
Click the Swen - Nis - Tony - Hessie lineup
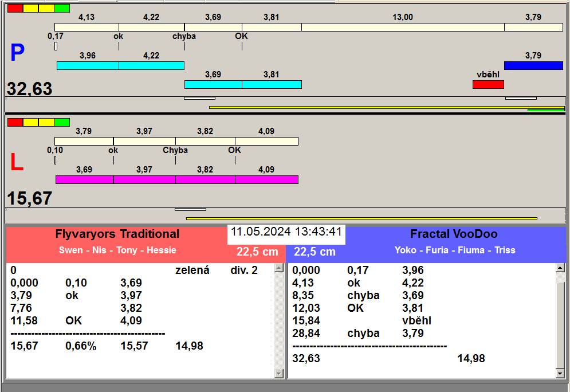click(x=117, y=250)
